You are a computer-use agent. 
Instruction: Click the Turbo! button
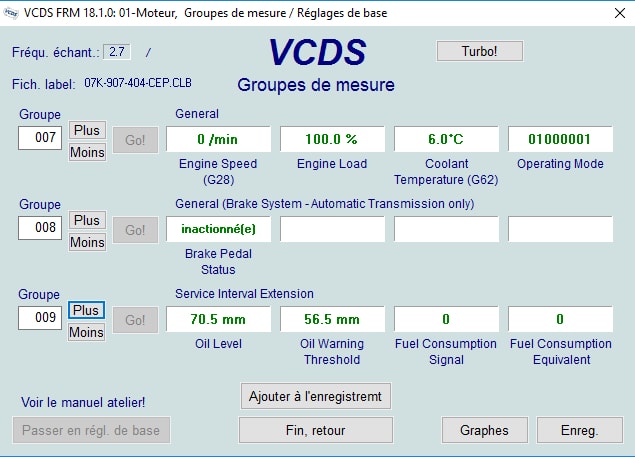[479, 50]
